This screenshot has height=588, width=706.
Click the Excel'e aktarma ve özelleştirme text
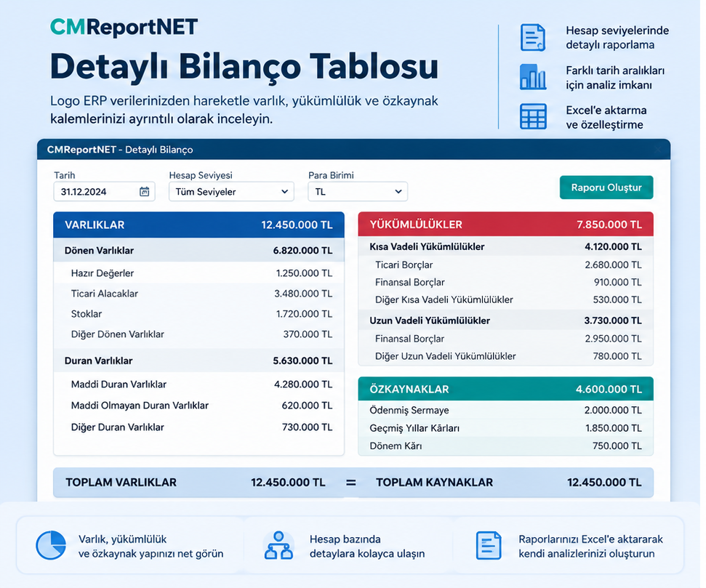coord(606,118)
